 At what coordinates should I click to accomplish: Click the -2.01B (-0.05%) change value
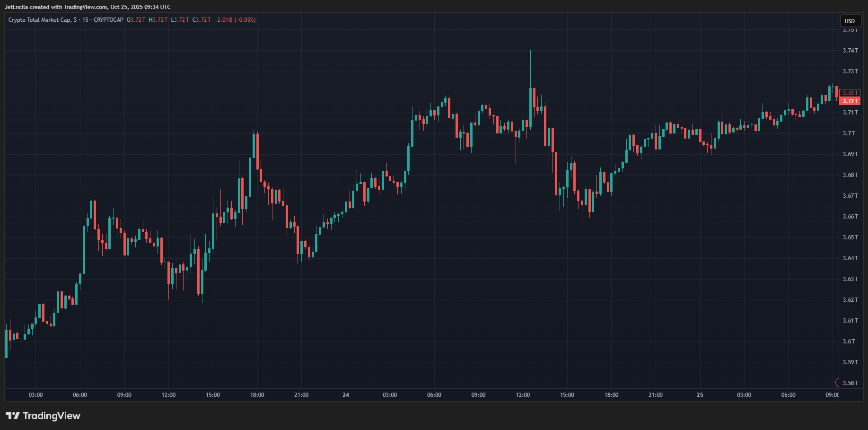(x=235, y=20)
